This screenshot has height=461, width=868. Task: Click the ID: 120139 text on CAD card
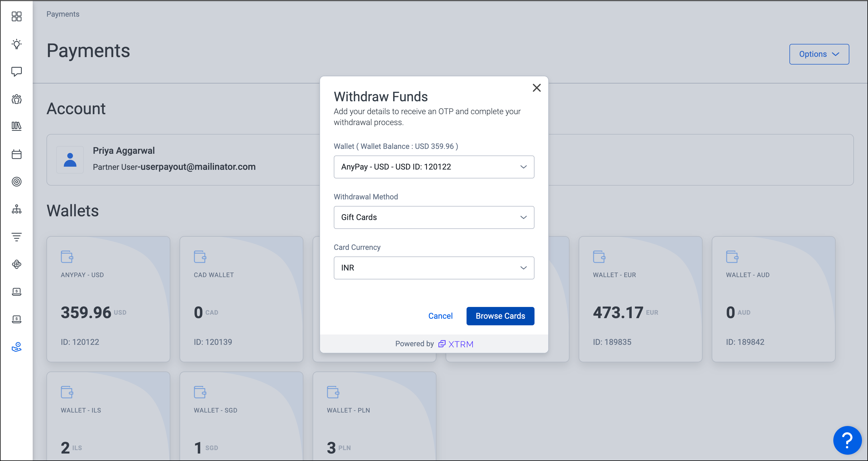click(x=213, y=342)
